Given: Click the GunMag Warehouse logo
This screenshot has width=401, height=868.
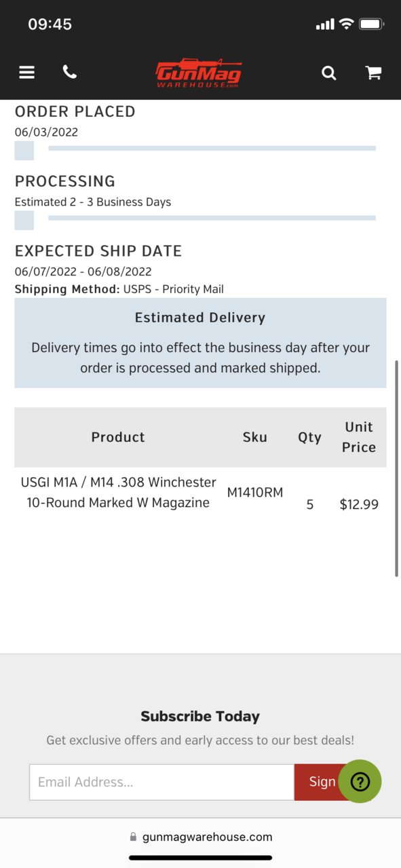Looking at the screenshot, I should [x=199, y=73].
